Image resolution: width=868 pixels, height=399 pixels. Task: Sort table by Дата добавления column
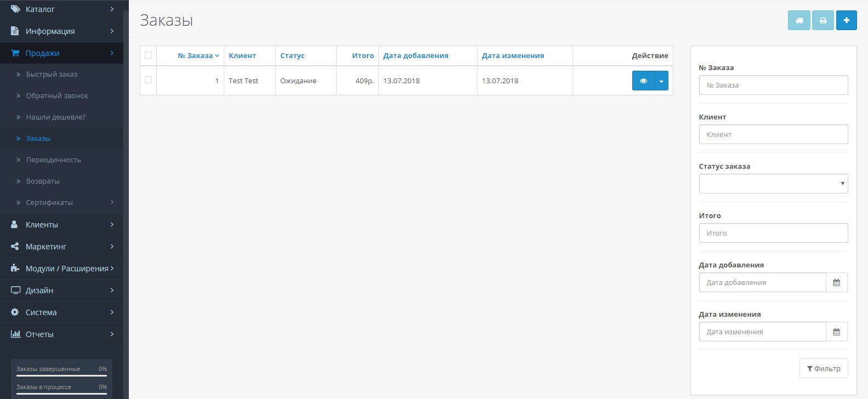pos(415,55)
